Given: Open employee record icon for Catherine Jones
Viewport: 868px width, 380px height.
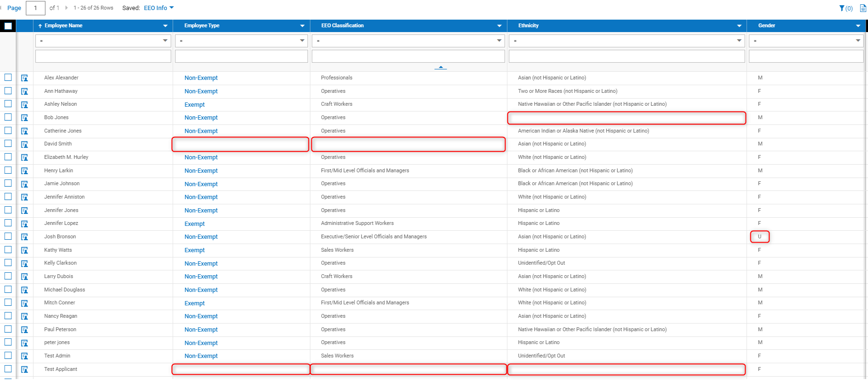Looking at the screenshot, I should pyautogui.click(x=24, y=131).
